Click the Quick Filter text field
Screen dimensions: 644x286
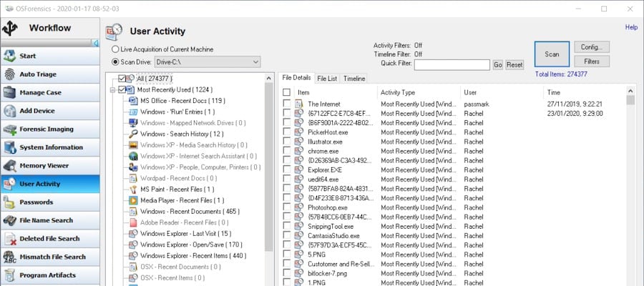click(x=452, y=65)
